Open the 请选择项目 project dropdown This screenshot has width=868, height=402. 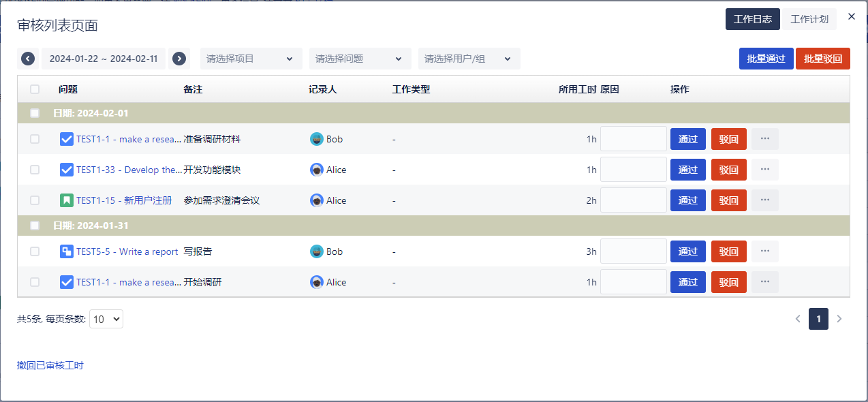(251, 59)
